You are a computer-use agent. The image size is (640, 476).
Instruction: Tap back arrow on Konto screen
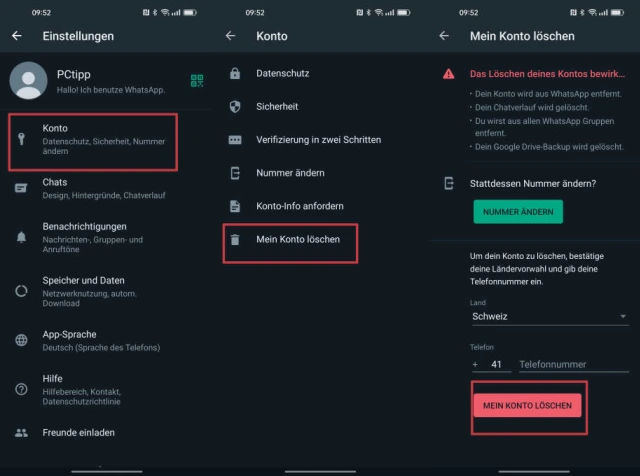click(231, 36)
